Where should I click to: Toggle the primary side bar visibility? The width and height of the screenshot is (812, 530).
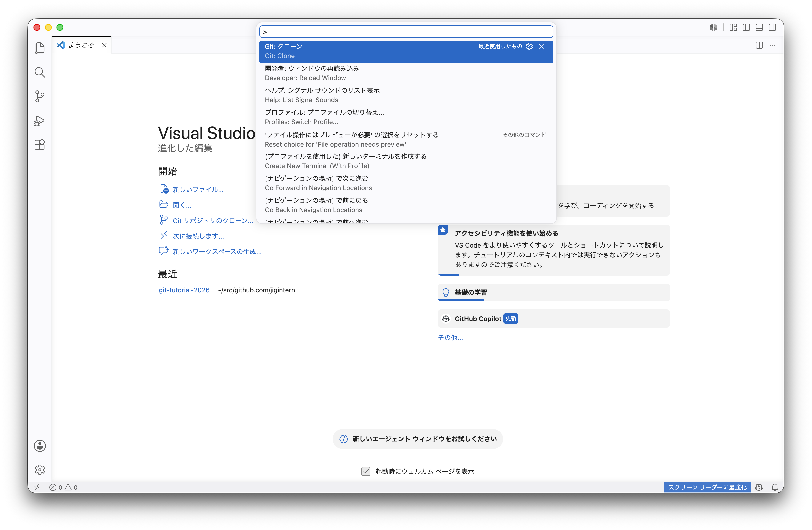click(x=746, y=28)
